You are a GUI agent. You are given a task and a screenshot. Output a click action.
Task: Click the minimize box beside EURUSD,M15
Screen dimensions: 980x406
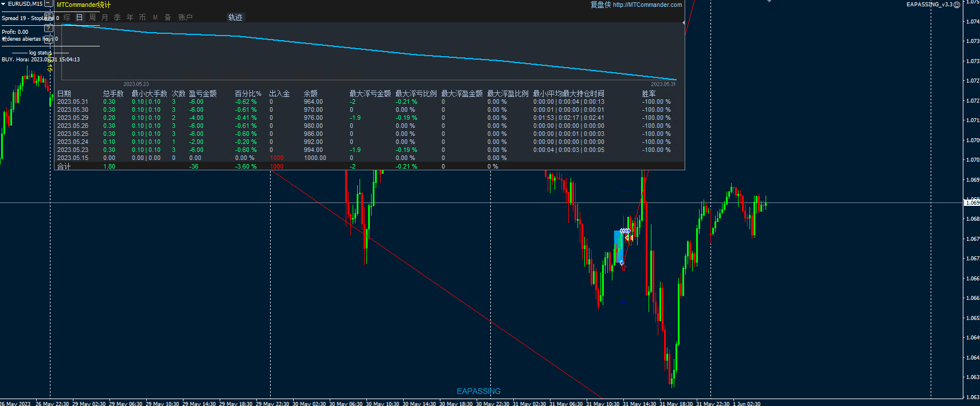(48, 4)
